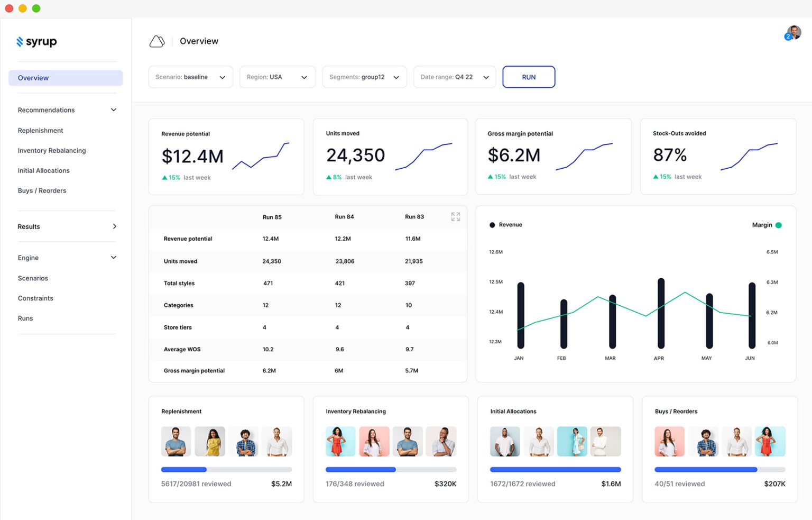
Task: Open the Date range: Q4 22 dropdown
Action: pyautogui.click(x=454, y=77)
